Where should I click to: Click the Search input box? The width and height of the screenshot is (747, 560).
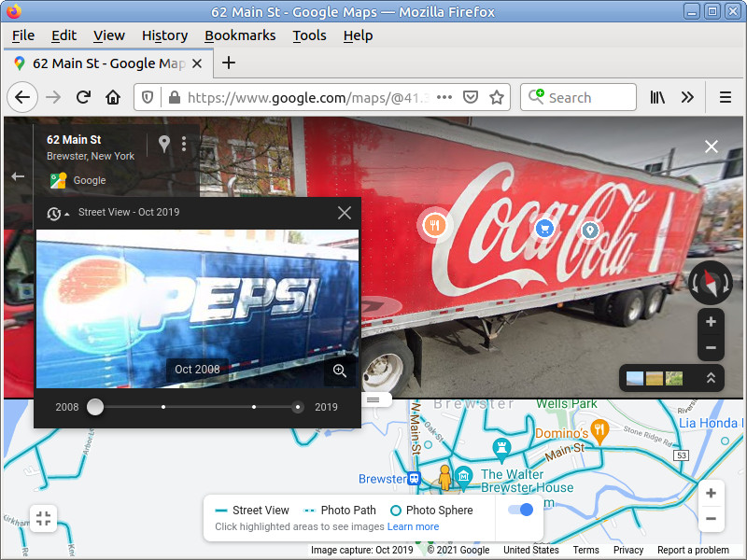(578, 97)
